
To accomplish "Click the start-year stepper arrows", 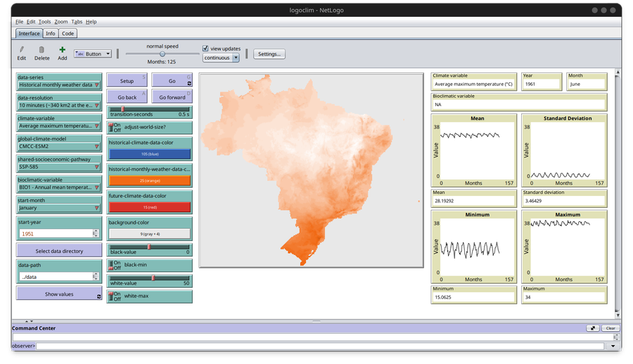I will coord(96,233).
